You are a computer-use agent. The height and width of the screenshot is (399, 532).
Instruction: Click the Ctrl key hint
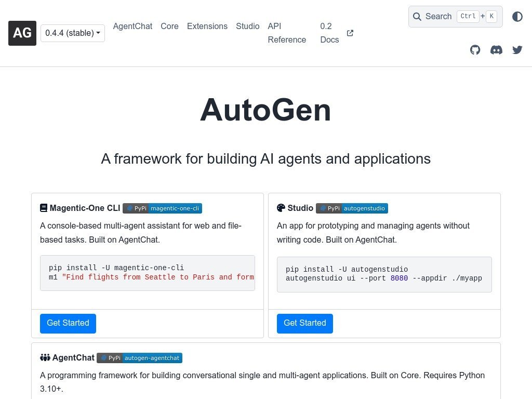(x=468, y=16)
